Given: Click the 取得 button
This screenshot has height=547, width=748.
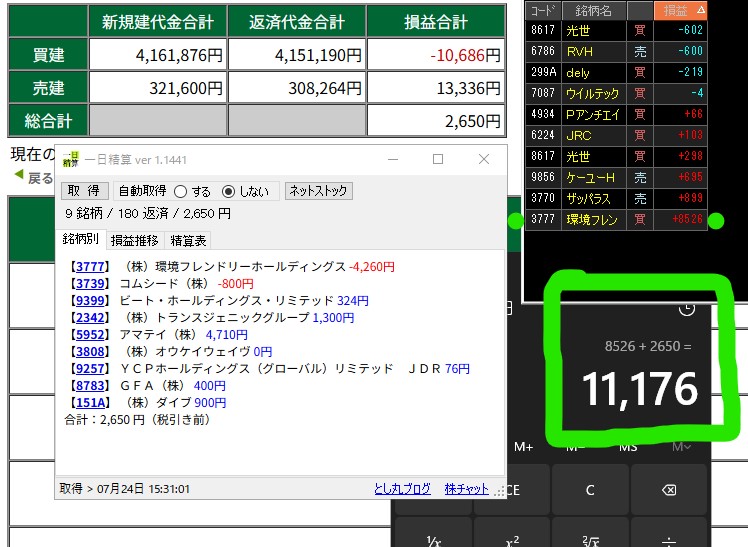Looking at the screenshot, I should [x=84, y=191].
